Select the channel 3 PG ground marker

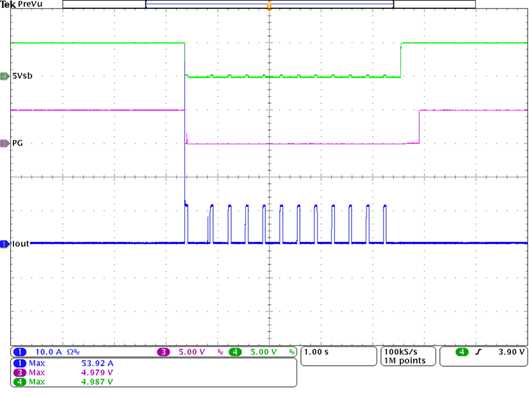pos(5,144)
